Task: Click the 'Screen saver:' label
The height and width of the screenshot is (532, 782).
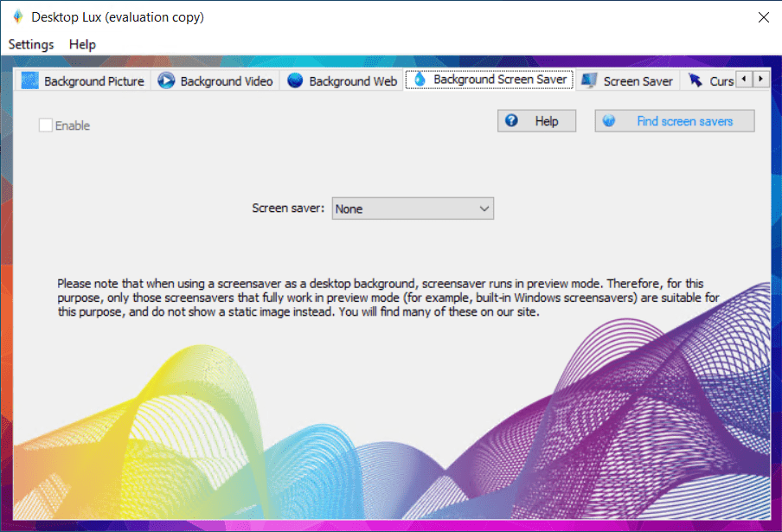Action: pyautogui.click(x=288, y=208)
